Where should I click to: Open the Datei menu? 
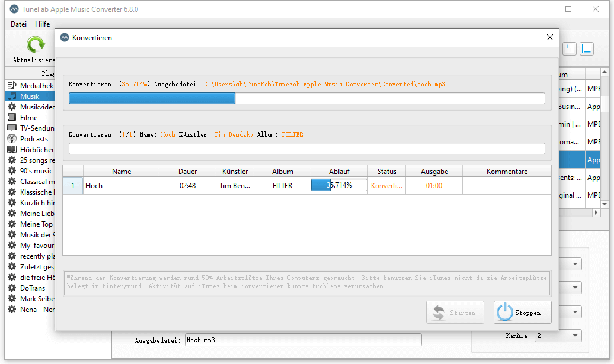tap(18, 24)
